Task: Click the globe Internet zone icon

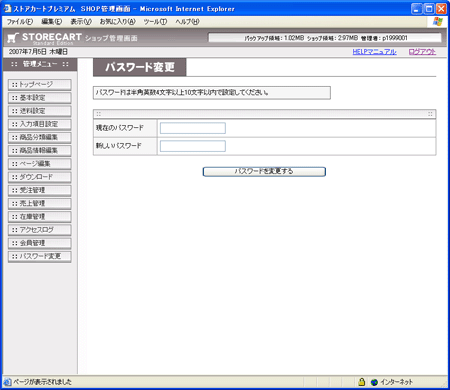Action: [x=374, y=382]
